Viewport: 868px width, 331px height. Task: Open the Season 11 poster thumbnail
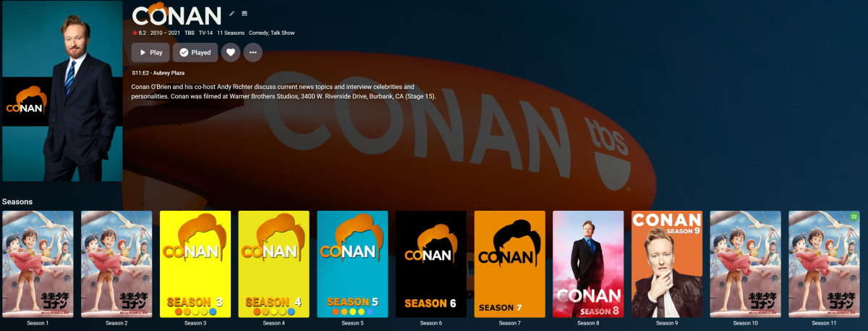[824, 264]
